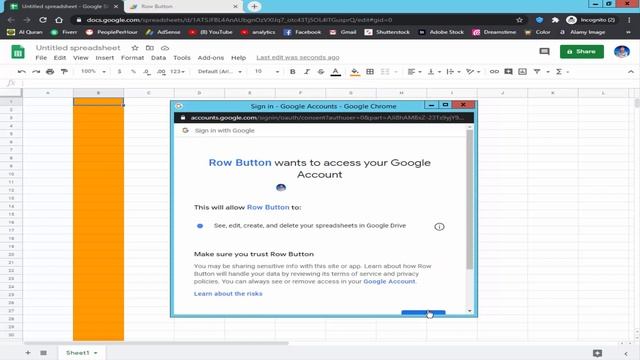Screen dimensions: 640x360
Task: Click the Sheets home logo
Action: pos(18,52)
